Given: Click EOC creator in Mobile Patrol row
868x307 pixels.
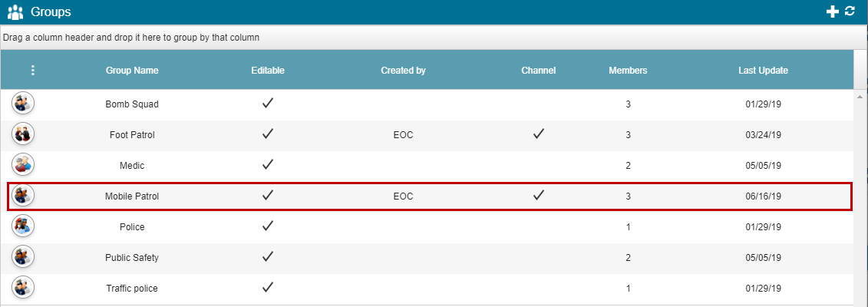Looking at the screenshot, I should (x=403, y=196).
